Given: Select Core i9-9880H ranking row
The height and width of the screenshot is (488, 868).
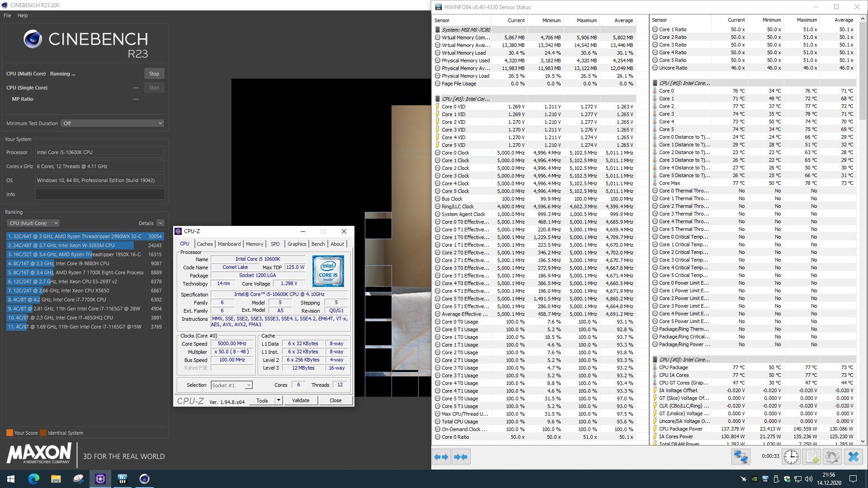Looking at the screenshot, I should click(85, 263).
